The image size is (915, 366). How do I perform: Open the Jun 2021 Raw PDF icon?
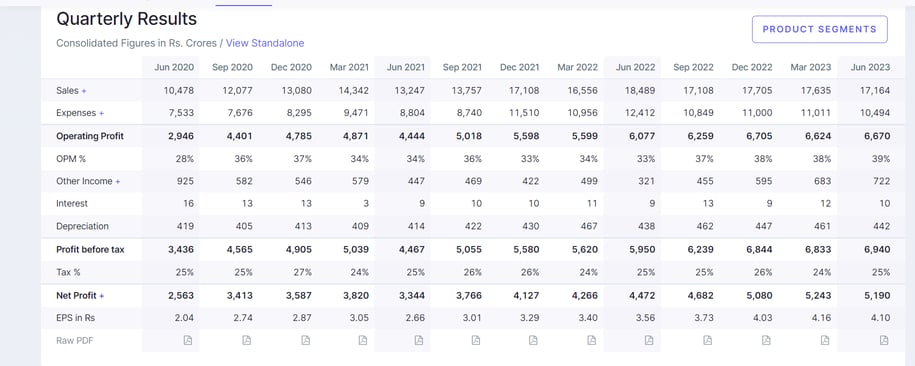[x=419, y=340]
